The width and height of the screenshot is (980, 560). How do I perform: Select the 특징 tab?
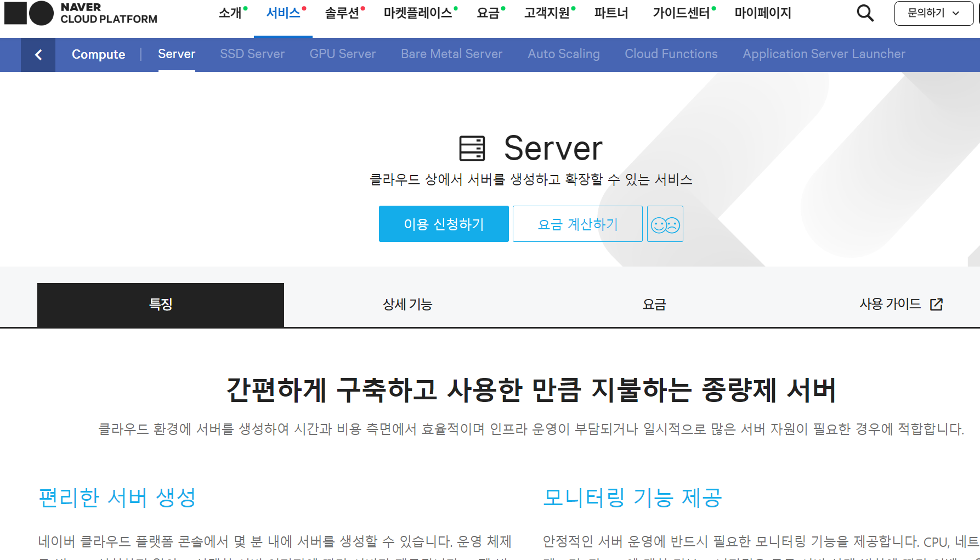(161, 304)
